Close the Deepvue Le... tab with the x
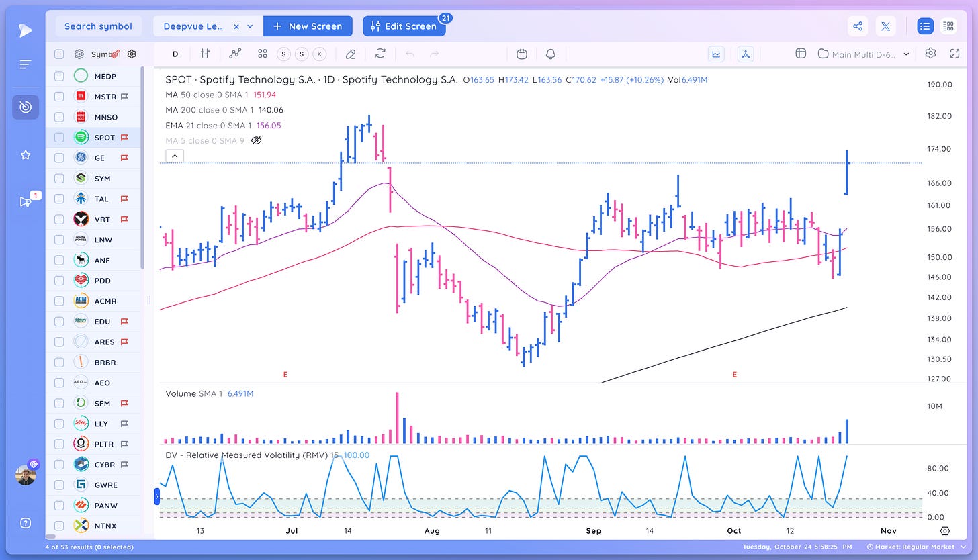This screenshot has width=978, height=560. tap(236, 27)
